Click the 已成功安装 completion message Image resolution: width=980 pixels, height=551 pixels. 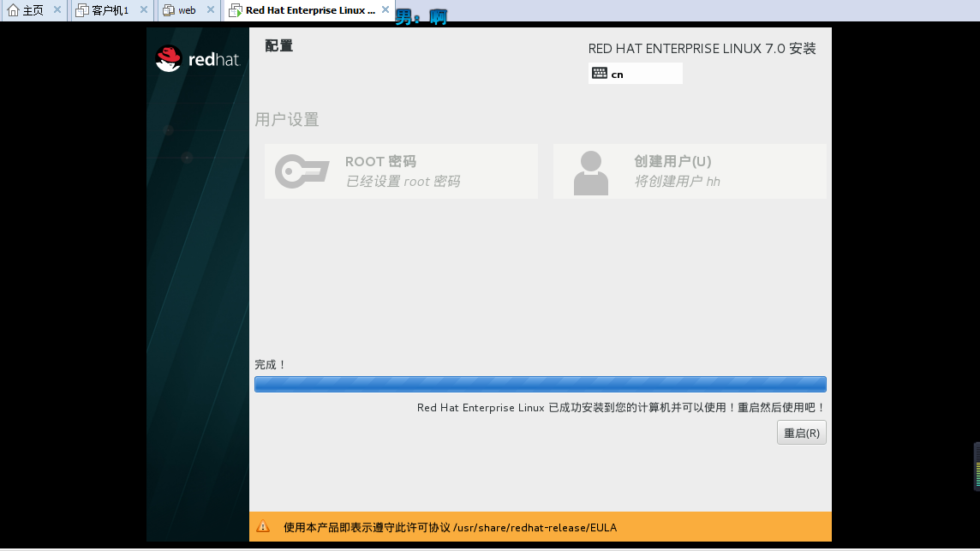[621, 408]
